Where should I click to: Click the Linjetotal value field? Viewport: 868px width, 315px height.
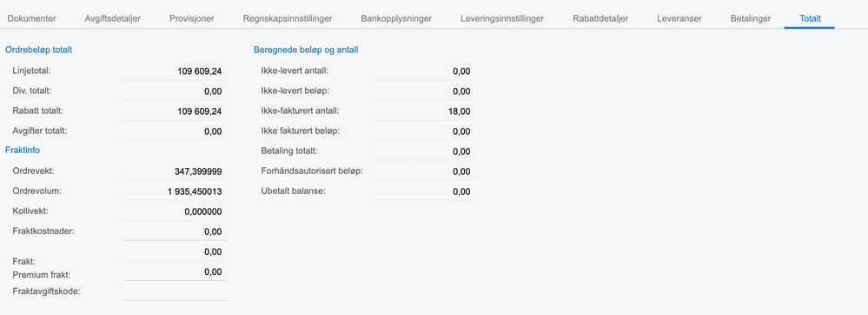click(x=176, y=71)
